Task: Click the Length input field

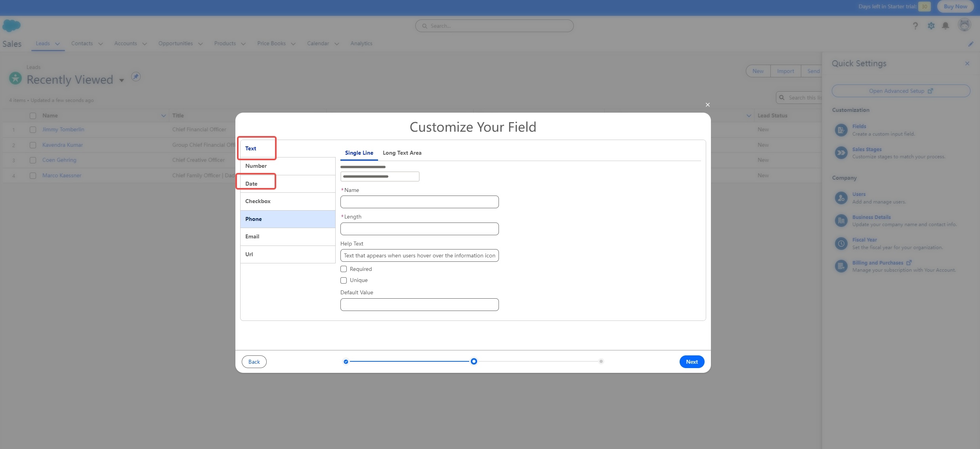Action: click(419, 229)
